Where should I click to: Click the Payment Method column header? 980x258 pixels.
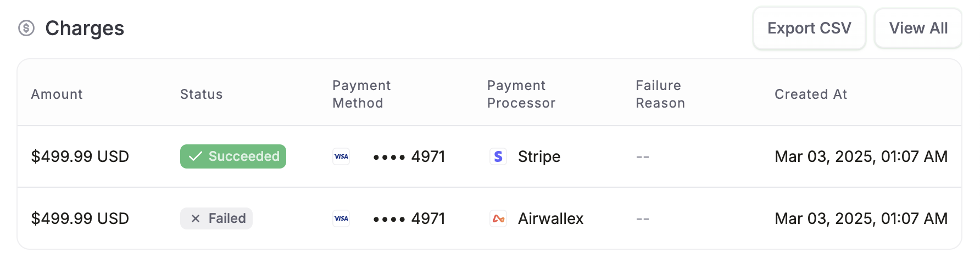[x=361, y=94]
